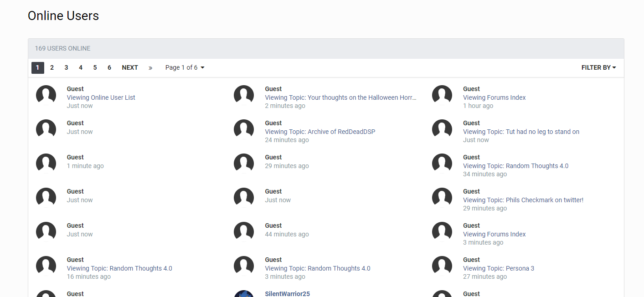Navigate to page 4 in pagination
644x297 pixels.
click(81, 68)
